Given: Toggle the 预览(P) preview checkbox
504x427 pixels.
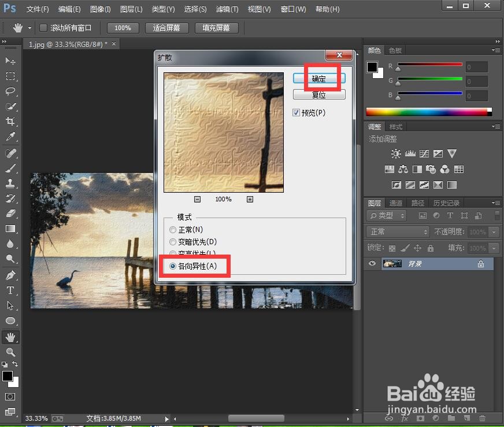Looking at the screenshot, I should (296, 113).
